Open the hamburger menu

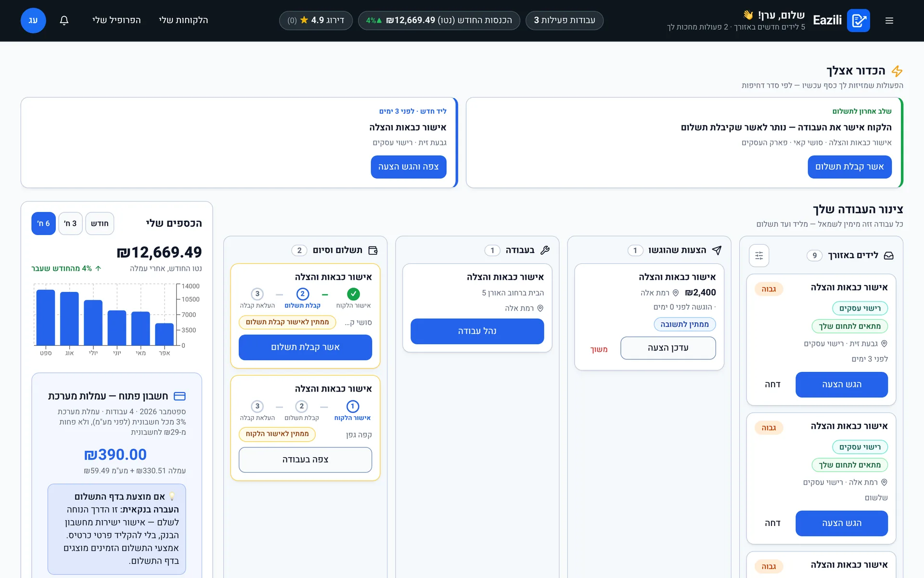(889, 20)
